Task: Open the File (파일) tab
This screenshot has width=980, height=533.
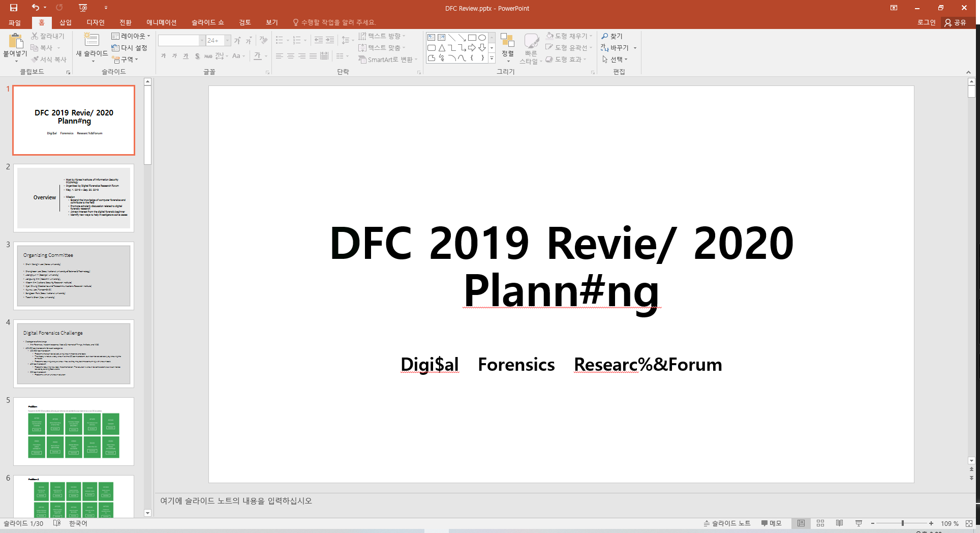Action: tap(15, 22)
